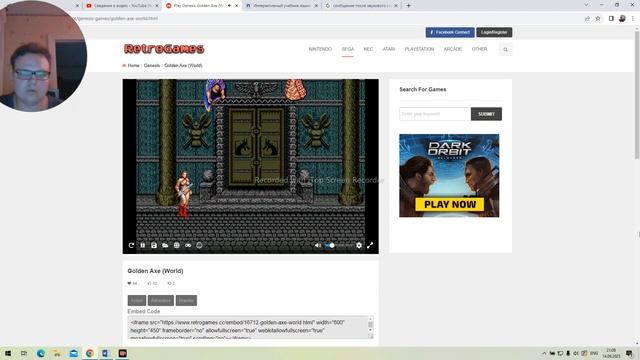Open Task View on the taskbar
Image resolution: width=640 pixels, height=360 pixels.
[x=24, y=353]
